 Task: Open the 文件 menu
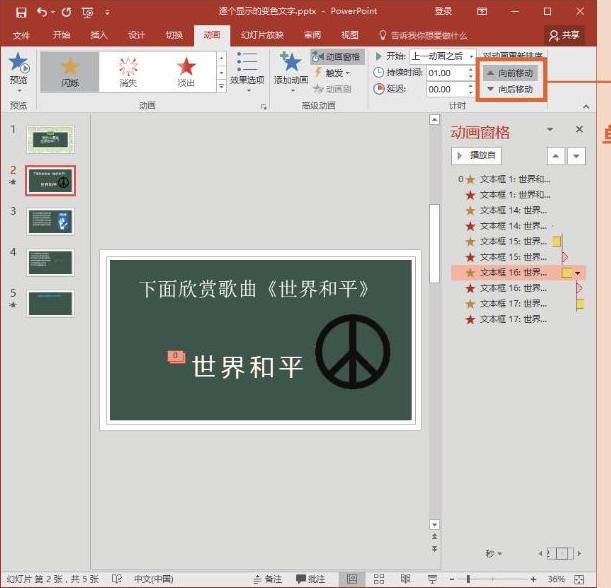(21, 35)
